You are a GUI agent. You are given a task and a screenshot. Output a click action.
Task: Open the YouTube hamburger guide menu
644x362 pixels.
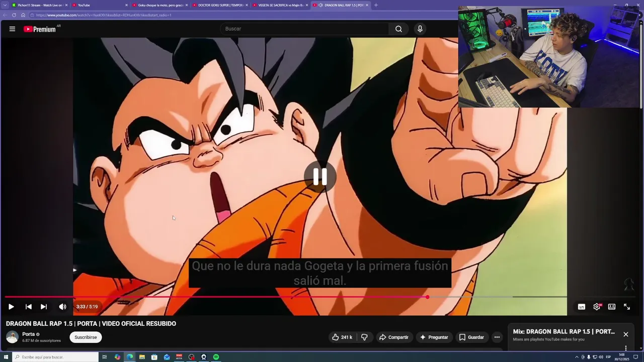click(x=12, y=29)
